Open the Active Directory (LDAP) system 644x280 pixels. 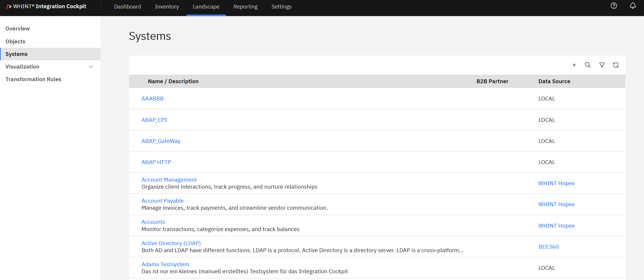tap(171, 243)
